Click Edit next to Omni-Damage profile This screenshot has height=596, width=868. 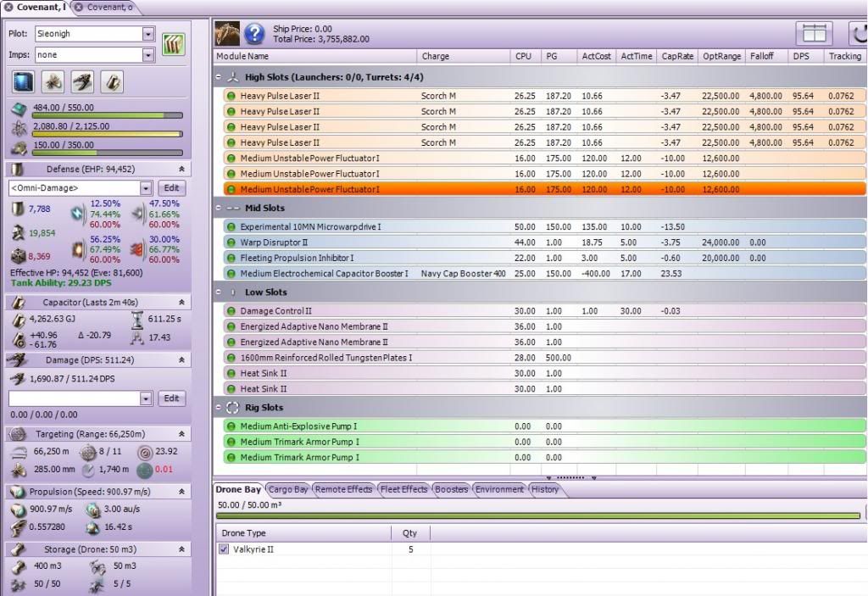[171, 188]
